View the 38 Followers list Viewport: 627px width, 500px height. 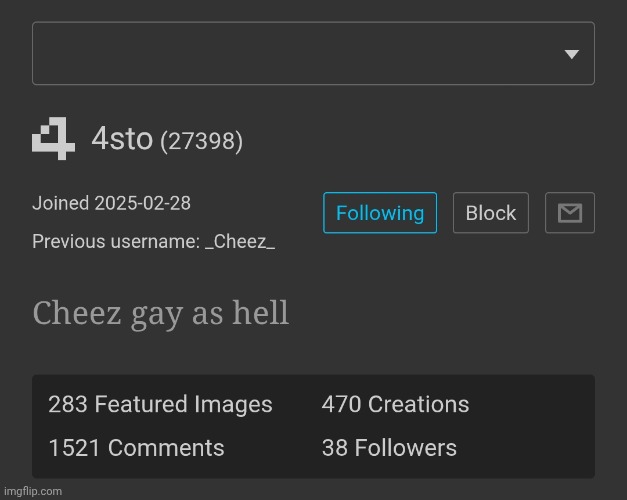389,448
